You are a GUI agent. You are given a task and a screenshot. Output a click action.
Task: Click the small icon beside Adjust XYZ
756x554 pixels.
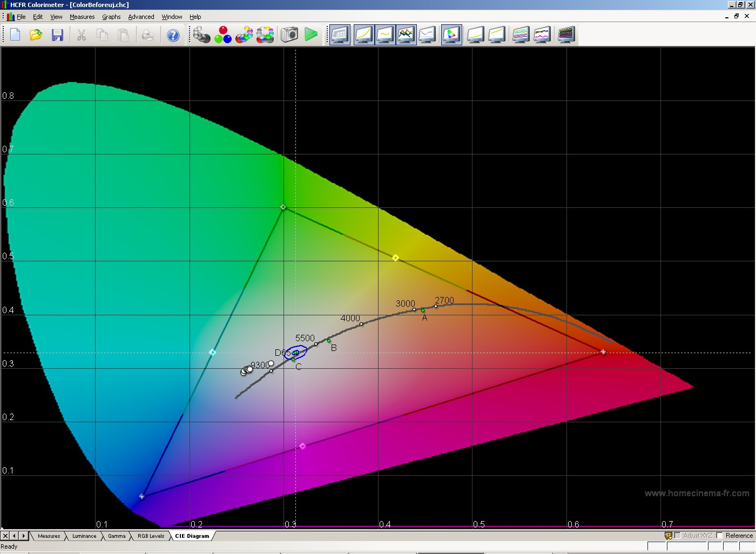tap(668, 536)
